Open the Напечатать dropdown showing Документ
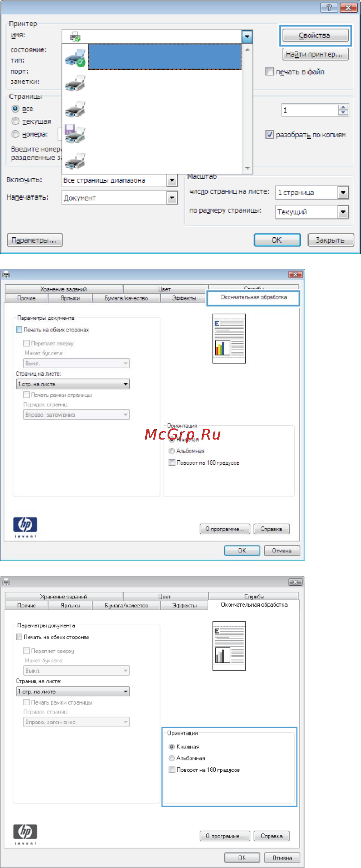Viewport: 361px width, 868px height. [x=120, y=198]
